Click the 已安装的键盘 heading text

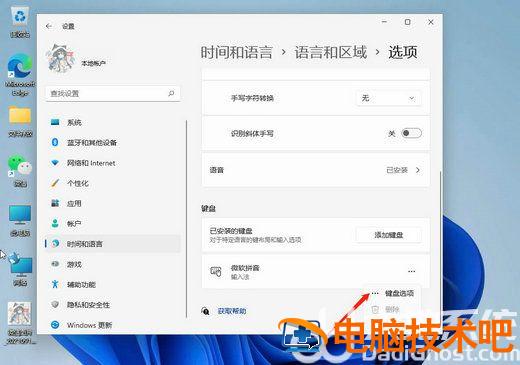click(x=231, y=231)
